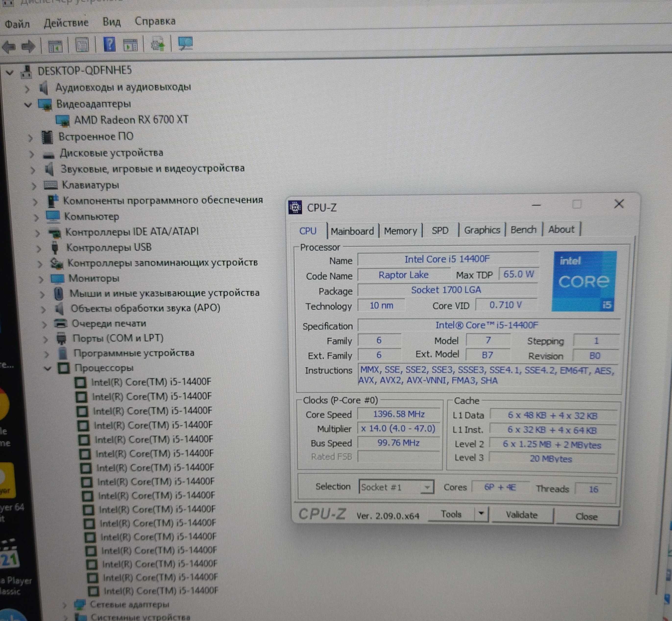This screenshot has width=672, height=621.
Task: Switch to the Mainboard tab in CPU-Z
Action: [352, 231]
